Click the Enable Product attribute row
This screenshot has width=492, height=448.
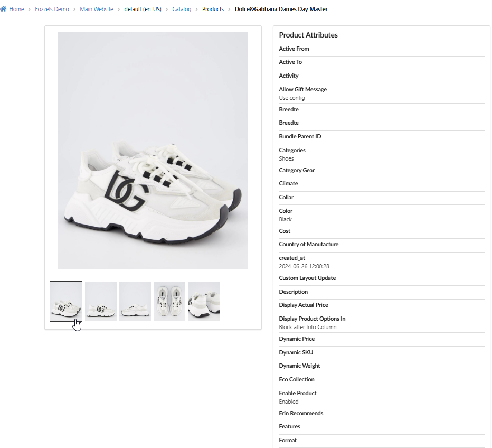click(382, 397)
